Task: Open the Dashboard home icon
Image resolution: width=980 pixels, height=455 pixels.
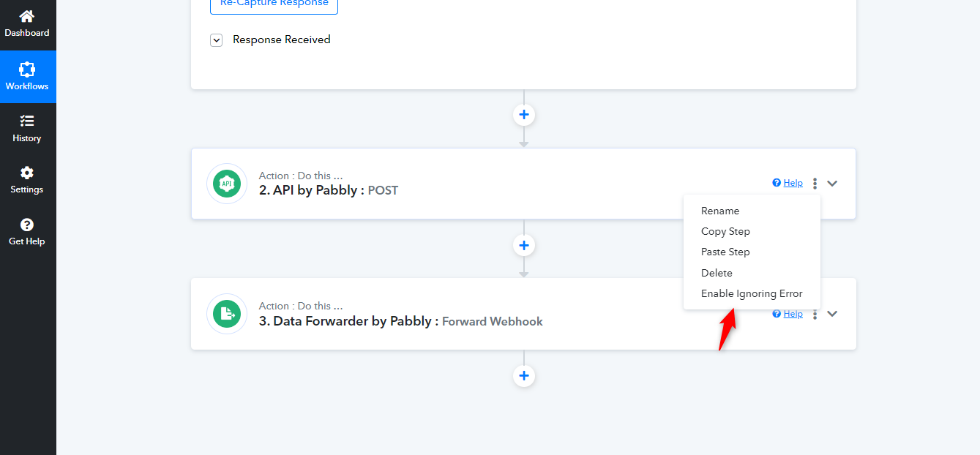Action: [x=27, y=16]
